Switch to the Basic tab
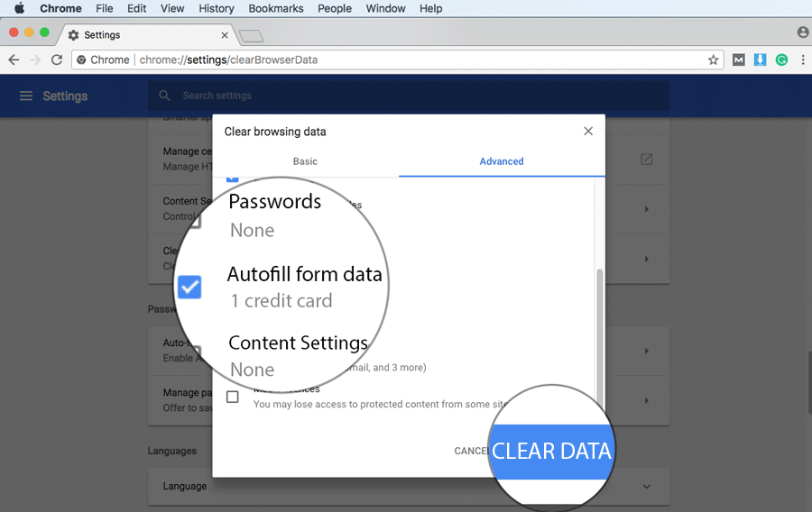The width and height of the screenshot is (812, 512). tap(305, 161)
